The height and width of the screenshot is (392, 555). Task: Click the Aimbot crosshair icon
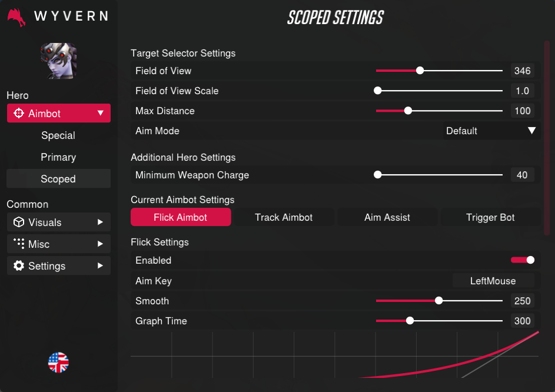pyautogui.click(x=18, y=114)
